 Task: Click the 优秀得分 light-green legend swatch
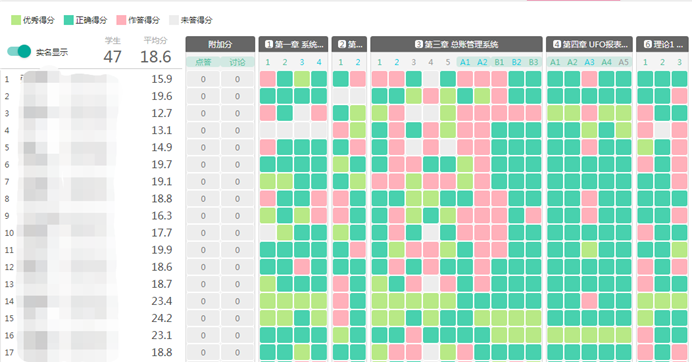pyautogui.click(x=16, y=20)
